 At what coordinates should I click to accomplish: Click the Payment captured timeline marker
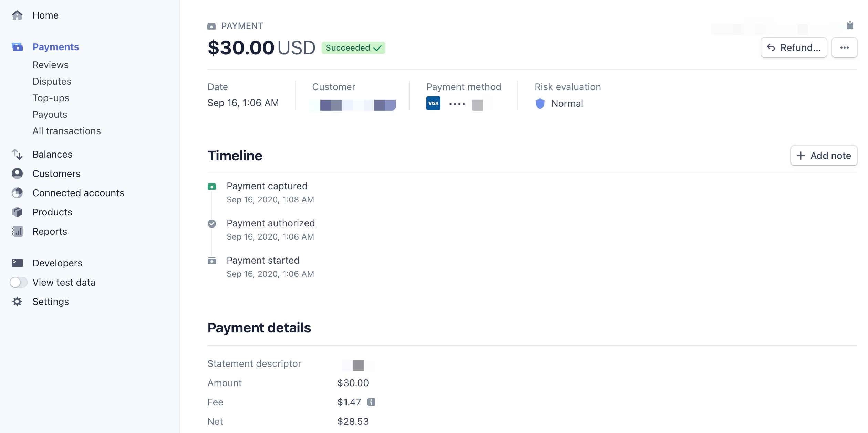(212, 186)
